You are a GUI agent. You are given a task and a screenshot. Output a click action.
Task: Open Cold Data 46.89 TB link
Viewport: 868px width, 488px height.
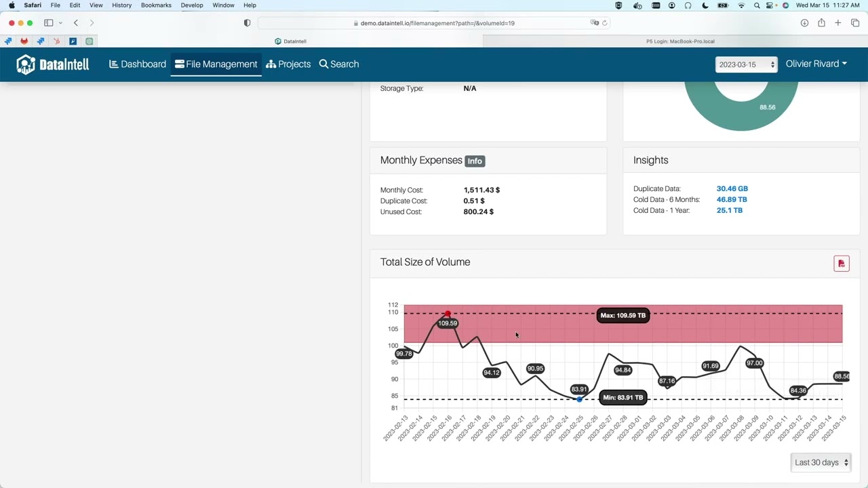[731, 199]
